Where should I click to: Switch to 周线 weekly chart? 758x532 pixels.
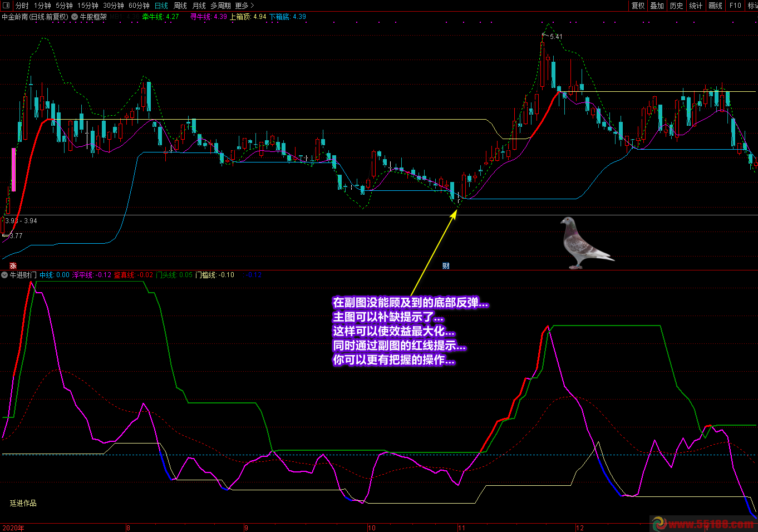click(x=180, y=6)
